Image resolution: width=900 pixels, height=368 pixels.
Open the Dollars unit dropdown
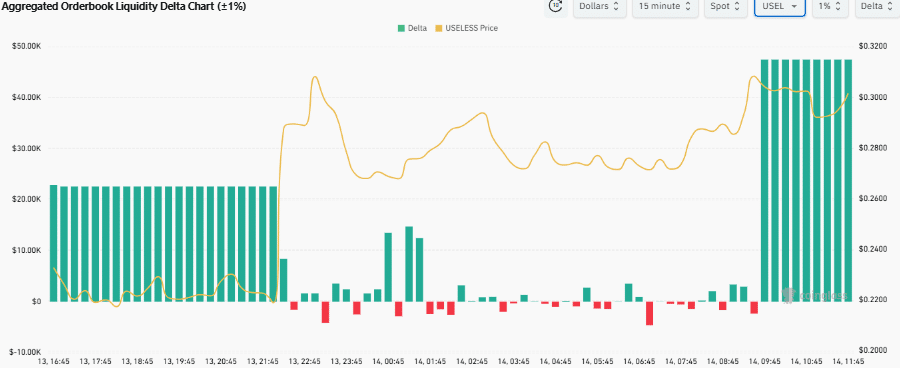pyautogui.click(x=599, y=6)
